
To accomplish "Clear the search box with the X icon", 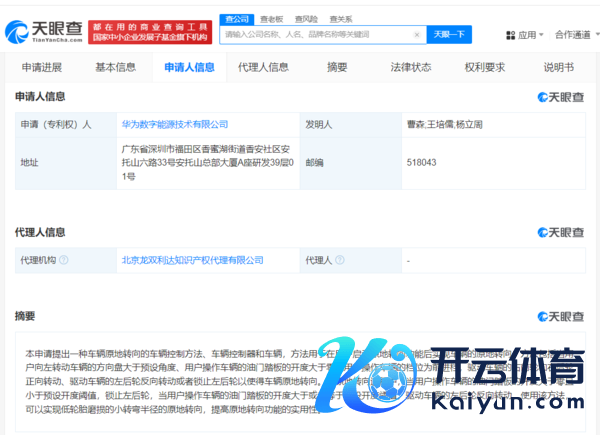I will pyautogui.click(x=417, y=34).
